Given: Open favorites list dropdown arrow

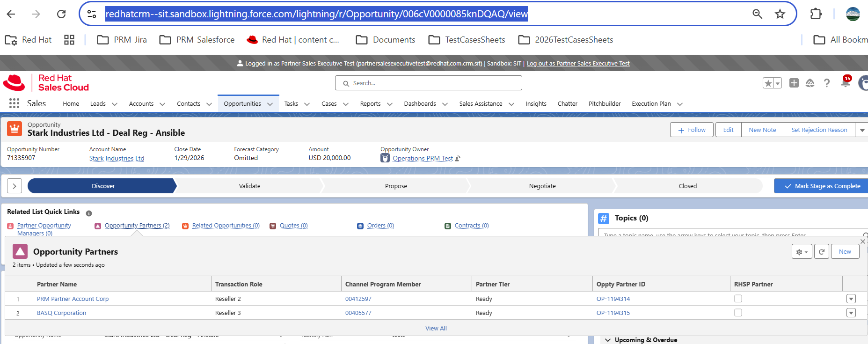Looking at the screenshot, I should click(778, 83).
